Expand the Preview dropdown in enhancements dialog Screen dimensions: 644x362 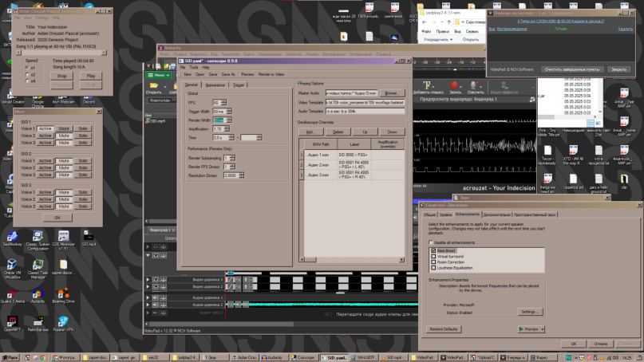(542, 329)
